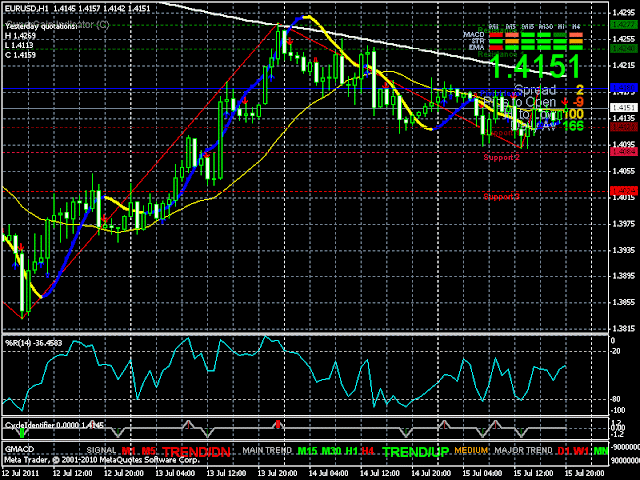Click yesterday's high value H 1.4269

point(20,36)
